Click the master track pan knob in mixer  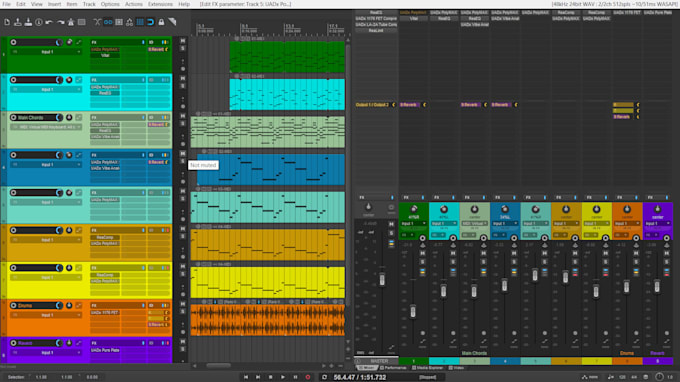tap(368, 207)
